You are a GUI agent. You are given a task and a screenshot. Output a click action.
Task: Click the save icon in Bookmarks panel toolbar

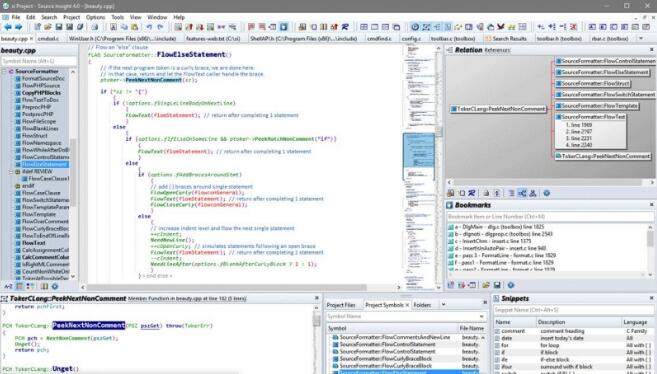497,285
